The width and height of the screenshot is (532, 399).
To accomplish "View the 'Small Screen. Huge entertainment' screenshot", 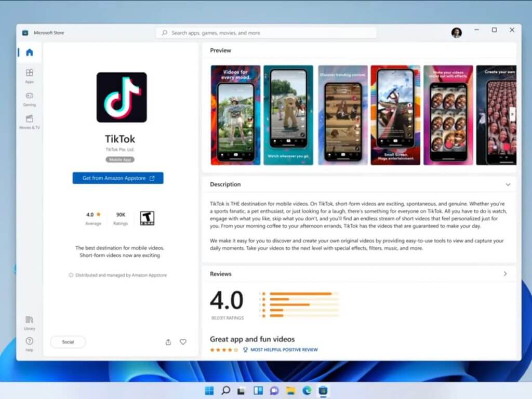I will (395, 115).
